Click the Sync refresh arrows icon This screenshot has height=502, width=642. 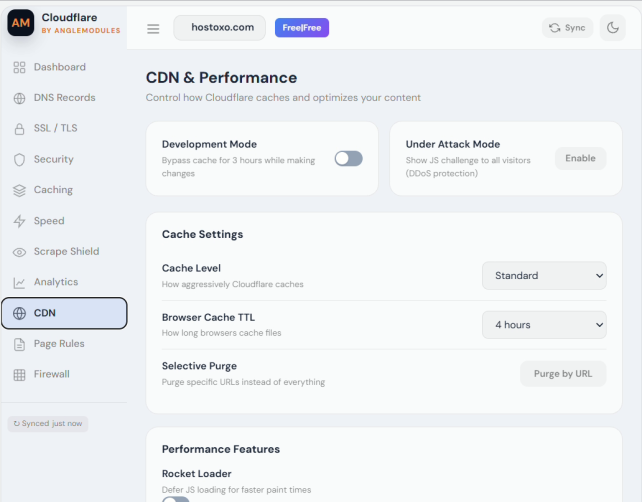(555, 28)
